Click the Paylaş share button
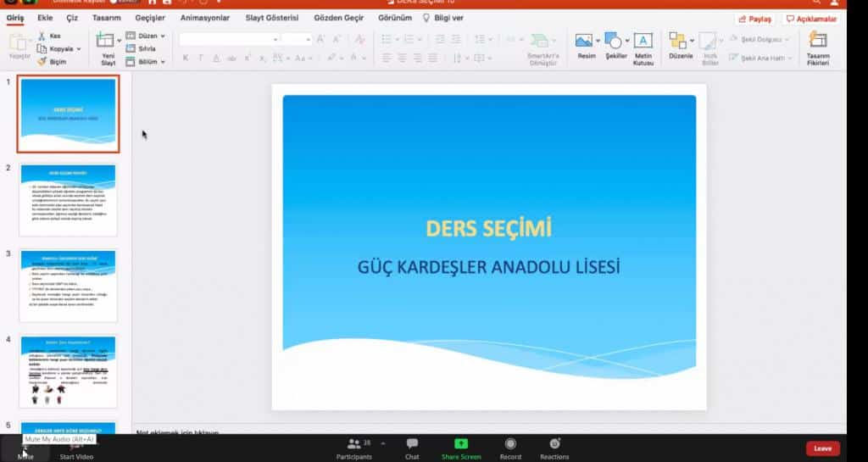 (x=754, y=19)
